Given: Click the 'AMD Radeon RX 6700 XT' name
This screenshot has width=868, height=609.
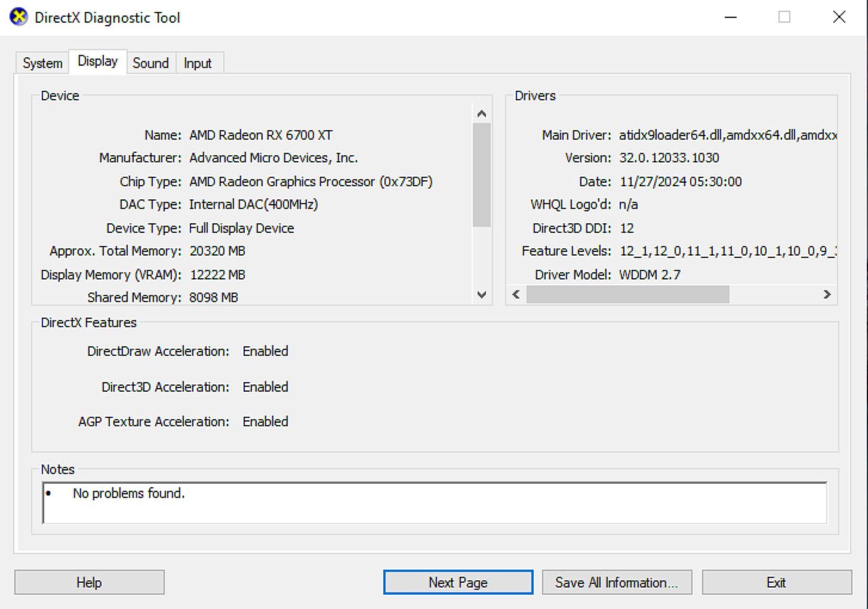Looking at the screenshot, I should pyautogui.click(x=261, y=135).
